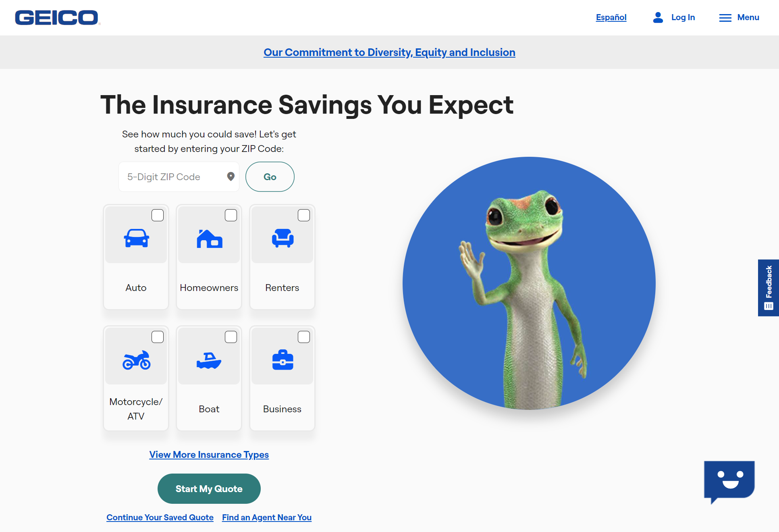Click the Business insurance icon
The height and width of the screenshot is (532, 779).
pyautogui.click(x=283, y=360)
